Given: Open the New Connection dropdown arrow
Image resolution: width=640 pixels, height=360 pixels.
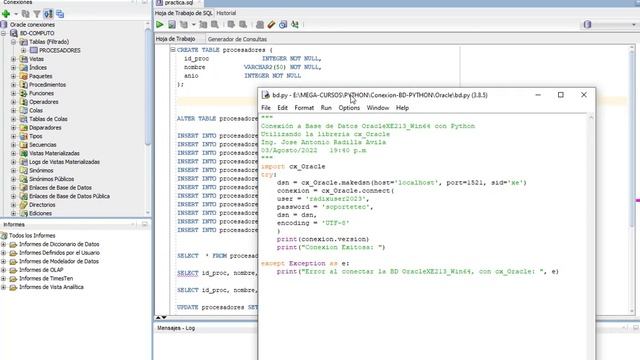Looking at the screenshot, I should [16, 14].
